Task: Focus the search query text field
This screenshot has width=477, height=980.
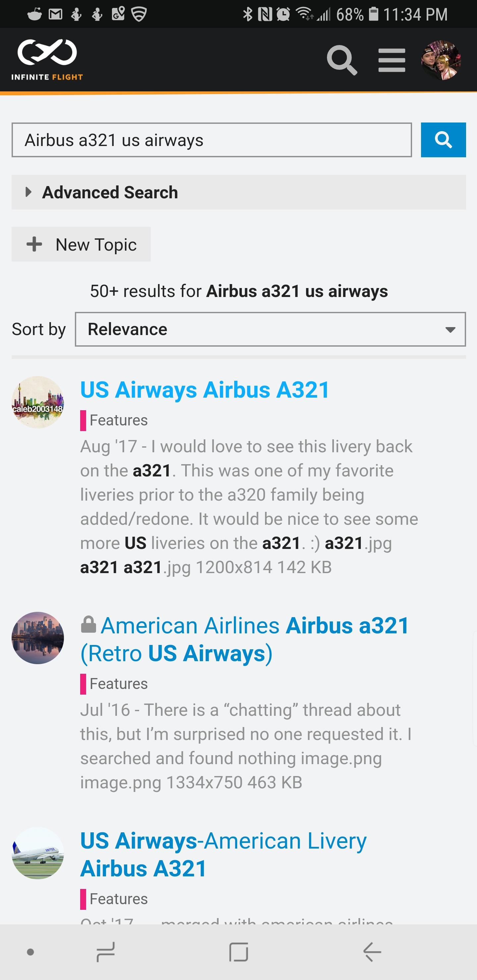Action: click(x=212, y=140)
